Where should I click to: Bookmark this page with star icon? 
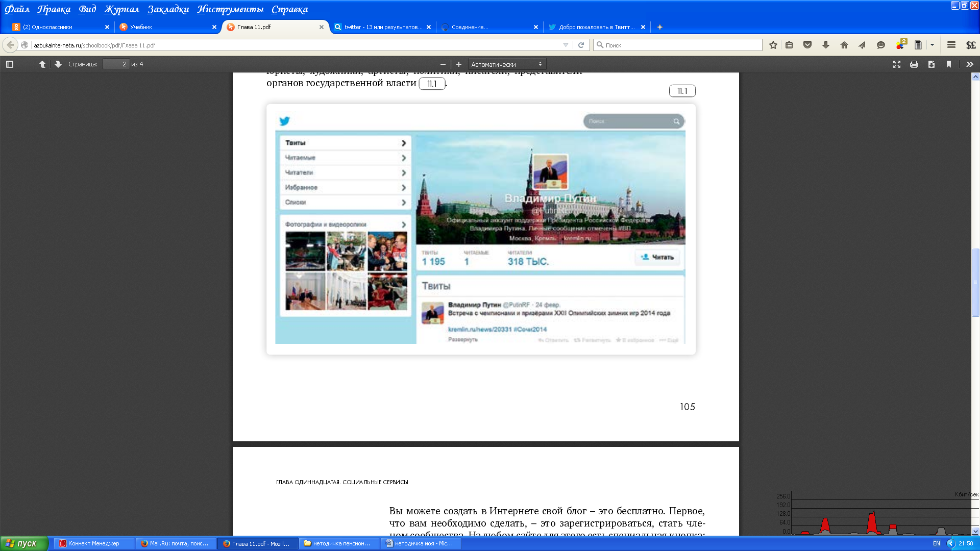[x=773, y=45]
